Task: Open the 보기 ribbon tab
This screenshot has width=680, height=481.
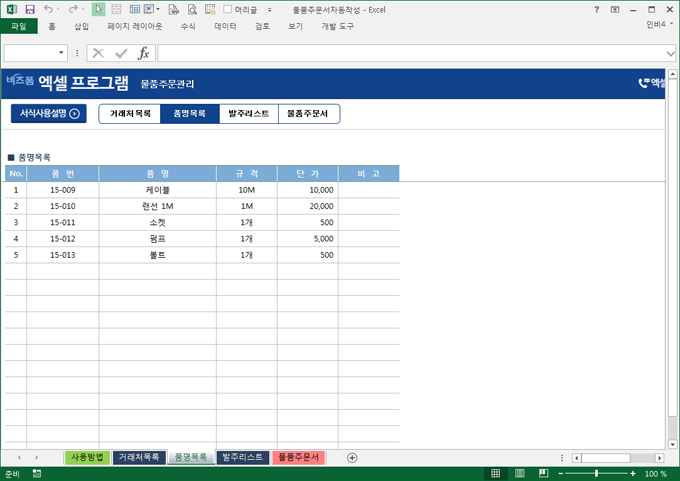Action: pyautogui.click(x=295, y=26)
